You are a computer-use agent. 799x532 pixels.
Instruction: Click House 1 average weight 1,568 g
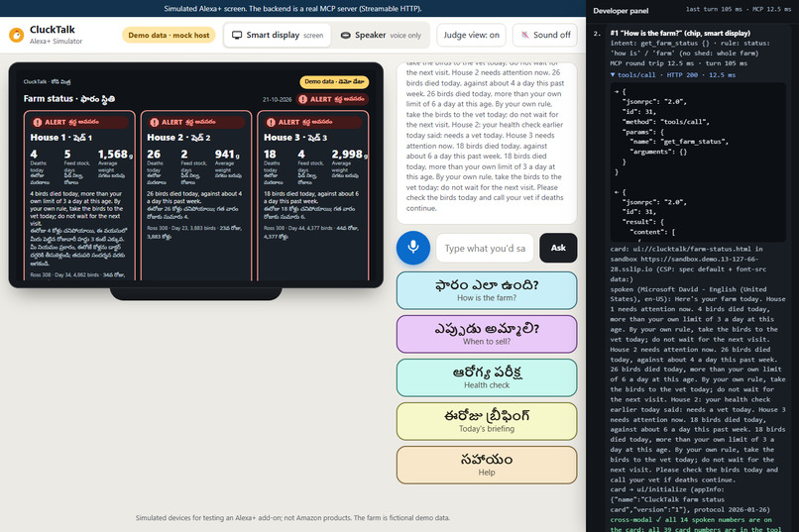point(116,155)
